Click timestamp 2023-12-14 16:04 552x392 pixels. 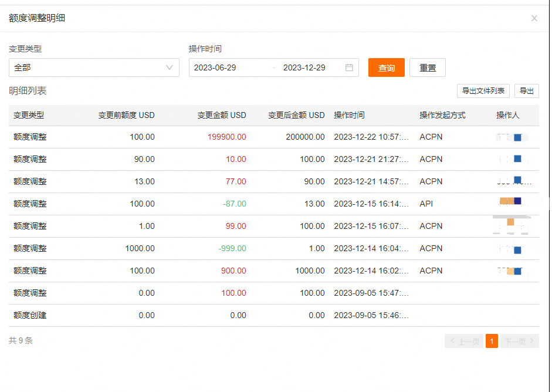pyautogui.click(x=371, y=248)
